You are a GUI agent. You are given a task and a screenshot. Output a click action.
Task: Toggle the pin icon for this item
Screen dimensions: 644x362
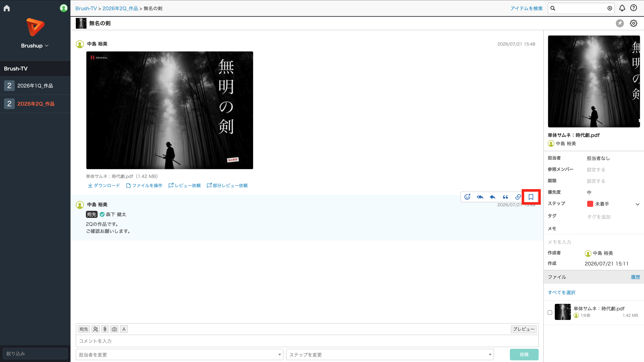(x=620, y=23)
